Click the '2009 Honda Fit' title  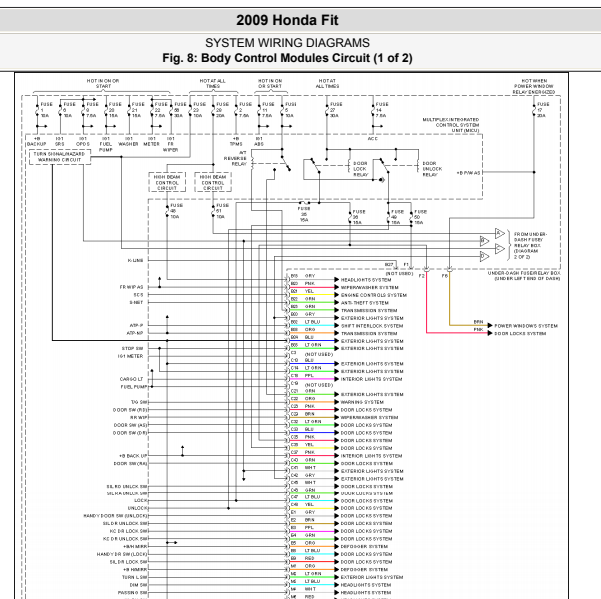(287, 20)
